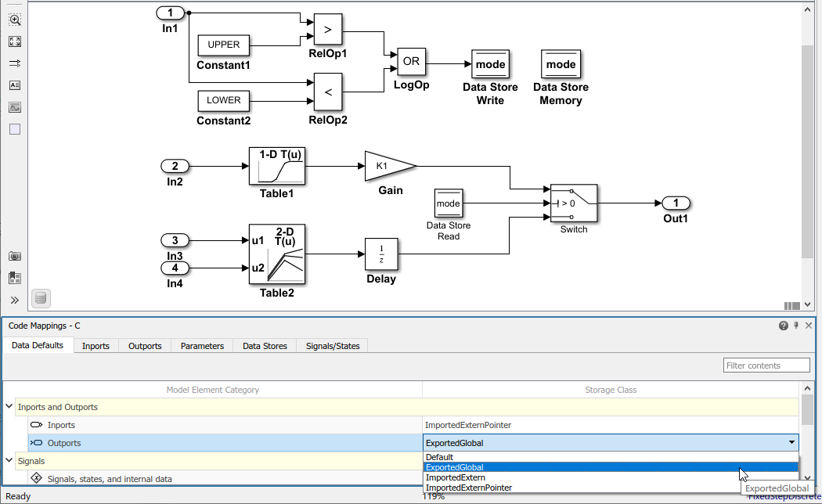The height and width of the screenshot is (504, 822).
Task: Click the Filter contents field
Action: (x=766, y=365)
